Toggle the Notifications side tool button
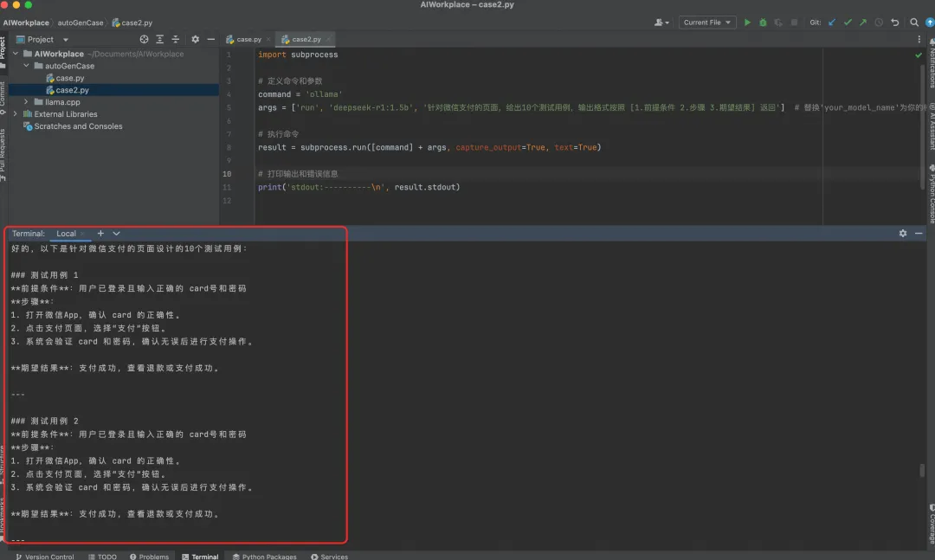 point(931,63)
